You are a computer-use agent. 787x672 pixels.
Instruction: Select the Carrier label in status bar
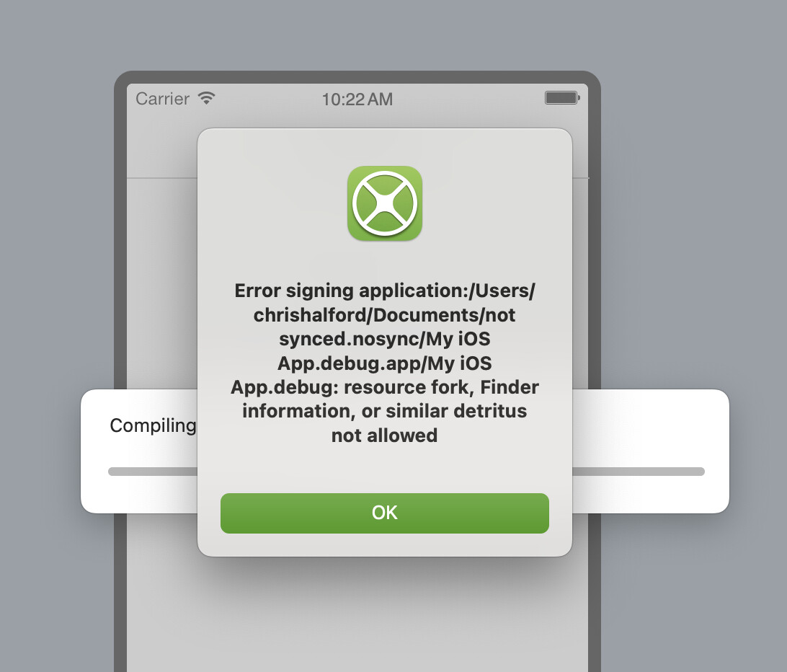point(163,99)
